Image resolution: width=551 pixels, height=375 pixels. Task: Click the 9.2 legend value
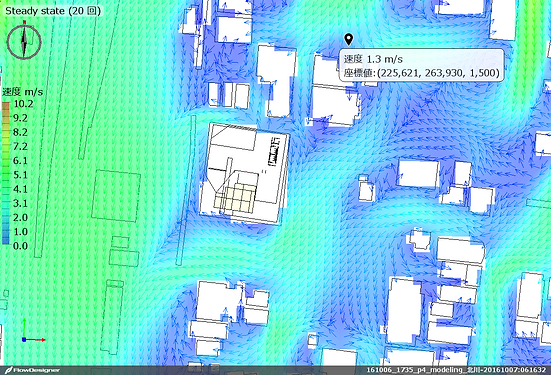(20, 118)
